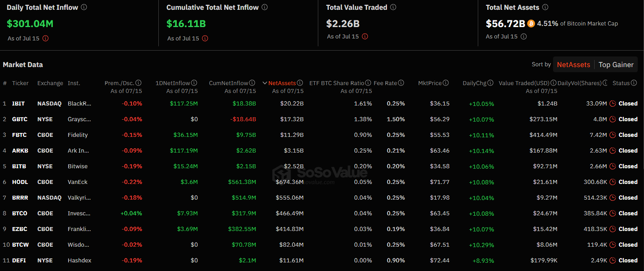644x271 pixels.
Task: Open the IBIT ticker
Action: click(x=18, y=104)
